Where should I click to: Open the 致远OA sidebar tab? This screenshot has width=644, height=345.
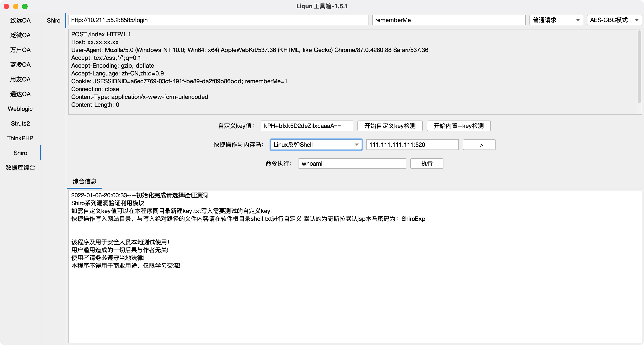[20, 20]
